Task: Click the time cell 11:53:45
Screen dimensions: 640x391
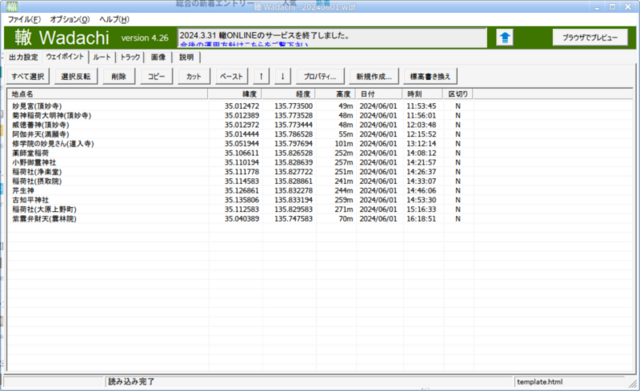Action: [421, 106]
